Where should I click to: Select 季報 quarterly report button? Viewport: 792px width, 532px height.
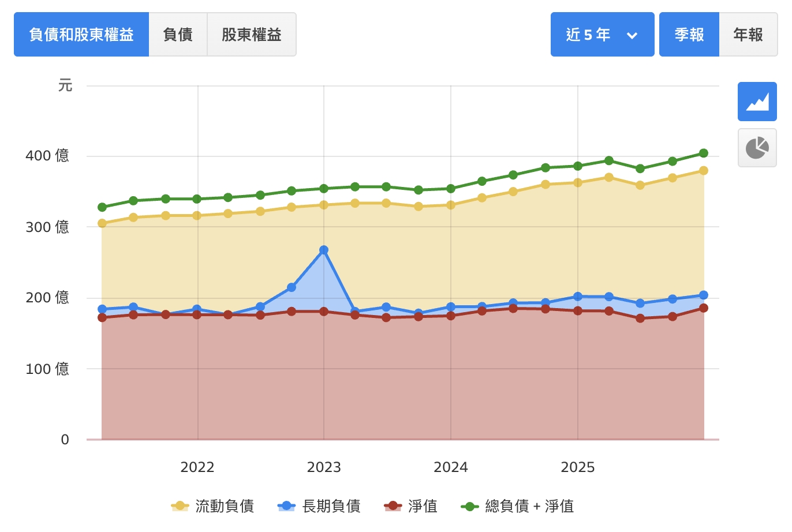tap(689, 35)
